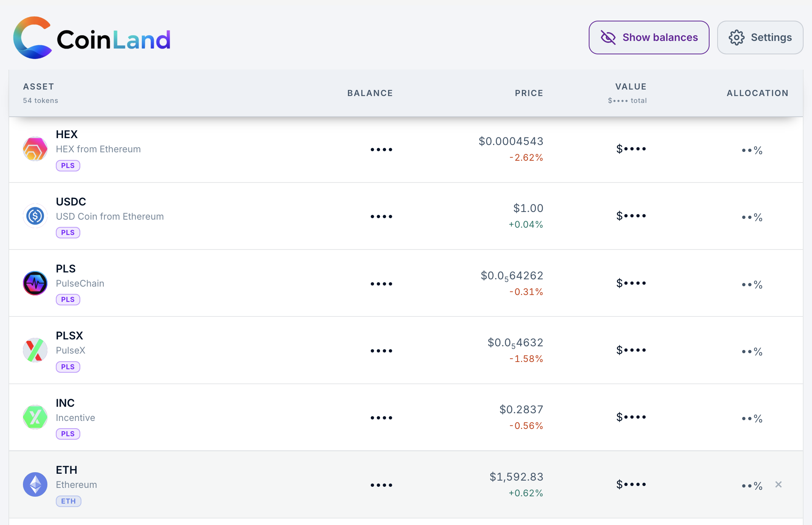
Task: Click the PLS PulseChain token icon
Action: click(x=35, y=283)
